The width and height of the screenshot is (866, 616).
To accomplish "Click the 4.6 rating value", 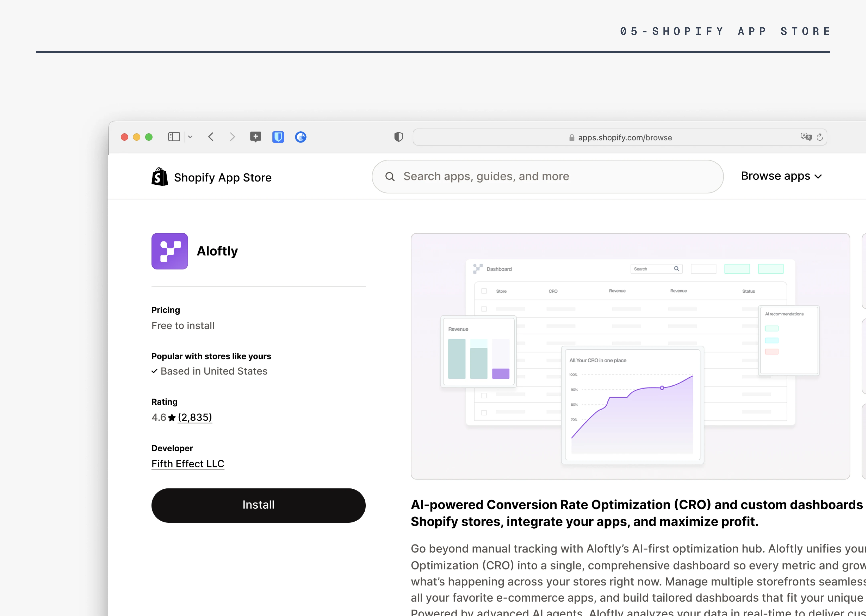I will click(159, 418).
